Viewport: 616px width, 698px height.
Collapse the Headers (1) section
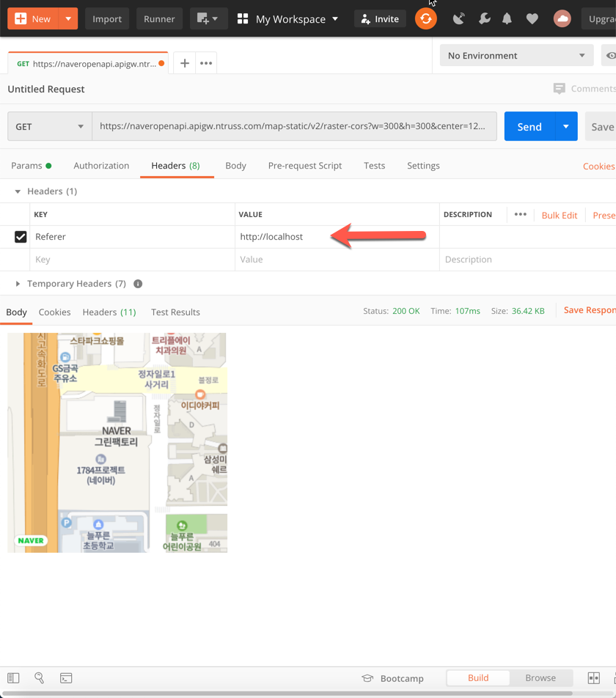(x=18, y=191)
